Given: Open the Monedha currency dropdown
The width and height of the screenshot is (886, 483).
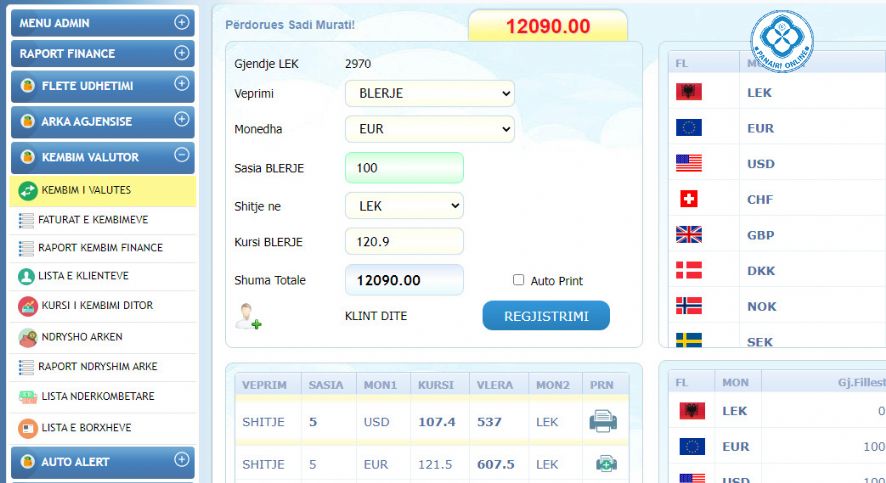Looking at the screenshot, I should (429, 129).
